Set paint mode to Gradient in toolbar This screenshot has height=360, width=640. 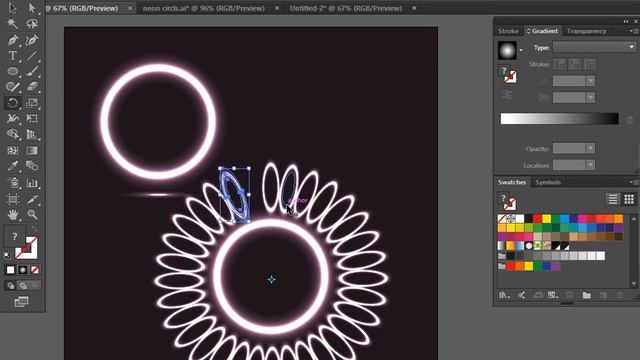click(23, 270)
